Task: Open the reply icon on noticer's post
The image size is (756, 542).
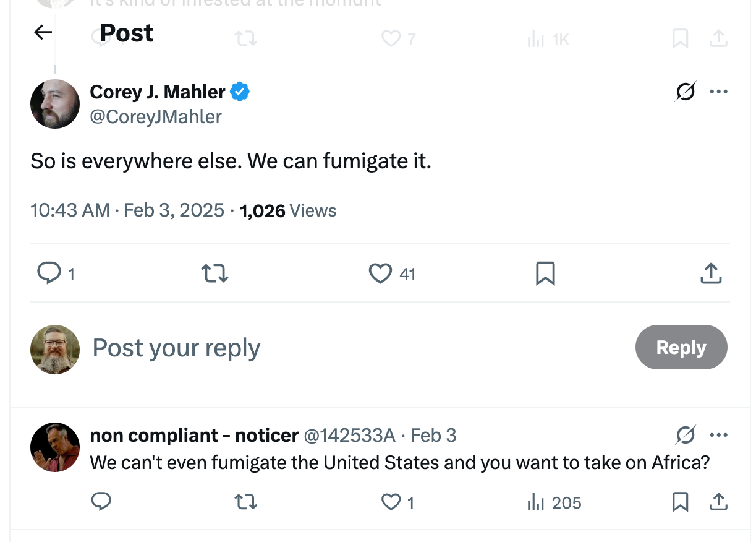Action: coord(101,502)
